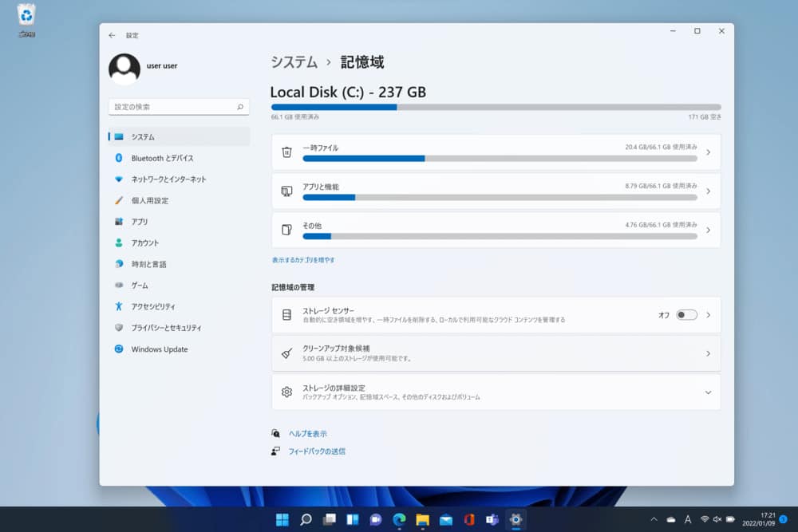The width and height of the screenshot is (798, 532).
Task: Open Microsoft Edge from the taskbar
Action: pos(397,519)
